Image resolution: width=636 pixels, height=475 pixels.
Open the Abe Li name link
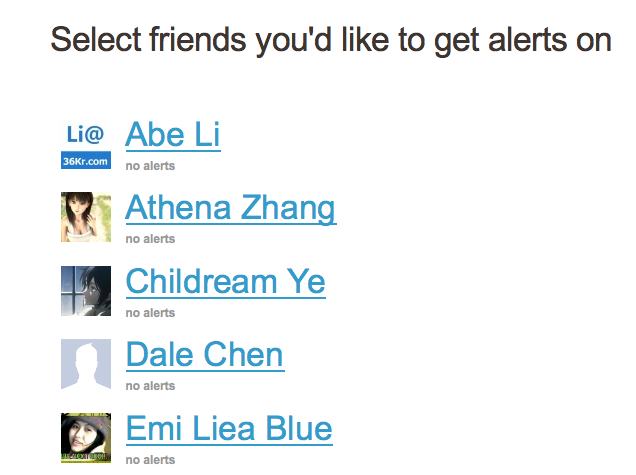pos(173,135)
